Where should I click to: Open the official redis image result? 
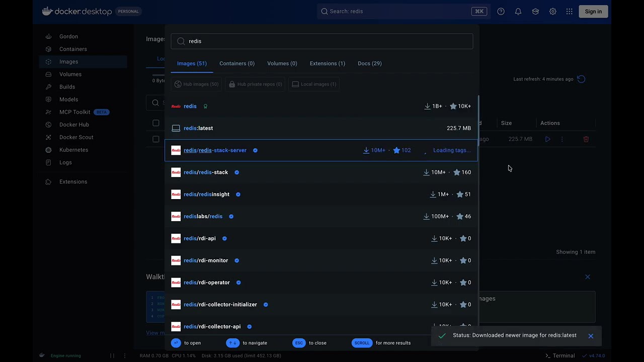pyautogui.click(x=321, y=106)
